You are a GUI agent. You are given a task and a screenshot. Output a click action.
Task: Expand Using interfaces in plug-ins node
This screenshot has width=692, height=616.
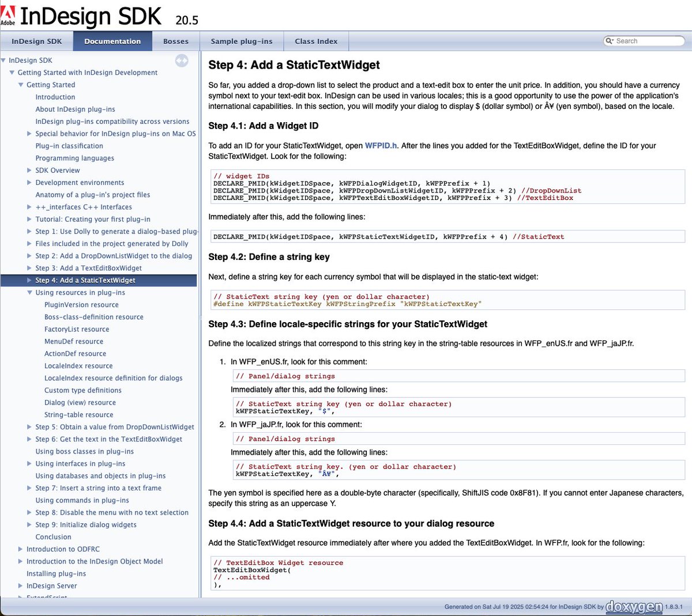pyautogui.click(x=29, y=463)
